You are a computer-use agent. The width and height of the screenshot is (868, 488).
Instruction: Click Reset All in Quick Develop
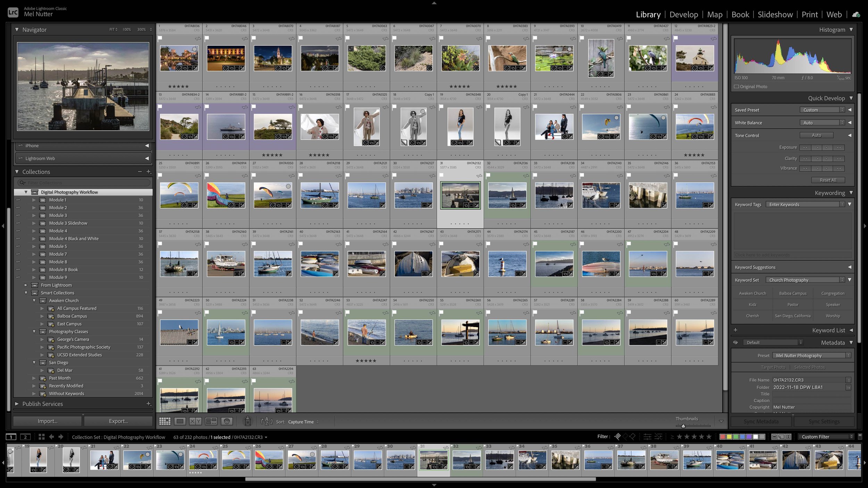[x=828, y=180]
